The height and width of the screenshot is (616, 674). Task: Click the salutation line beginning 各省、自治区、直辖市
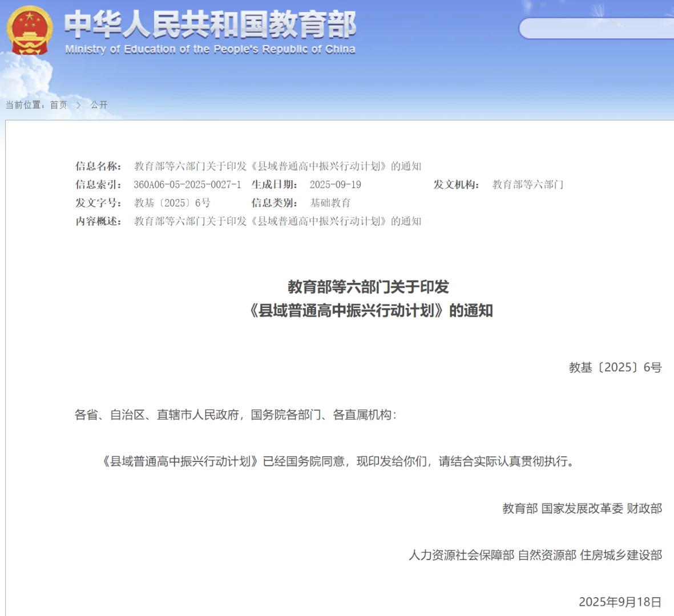point(236,415)
